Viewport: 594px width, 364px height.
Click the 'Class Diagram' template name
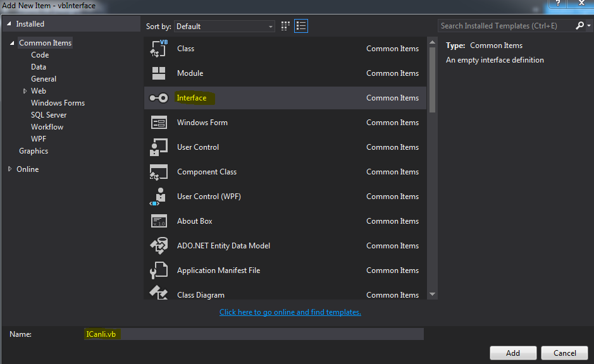[201, 295]
